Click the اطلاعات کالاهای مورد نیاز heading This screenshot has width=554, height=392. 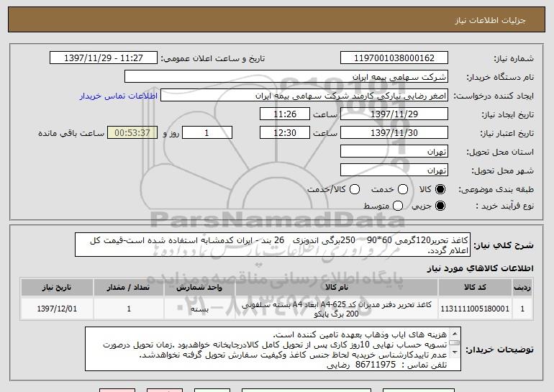[x=480, y=268]
